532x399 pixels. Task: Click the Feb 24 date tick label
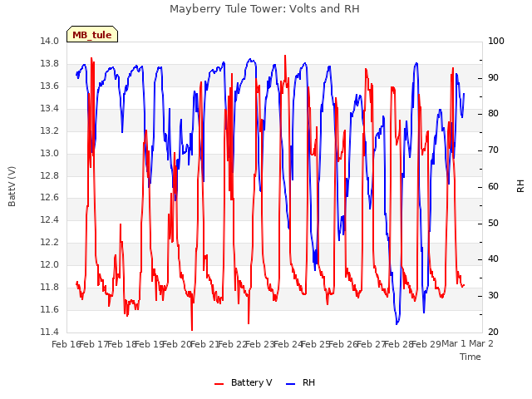(288, 344)
